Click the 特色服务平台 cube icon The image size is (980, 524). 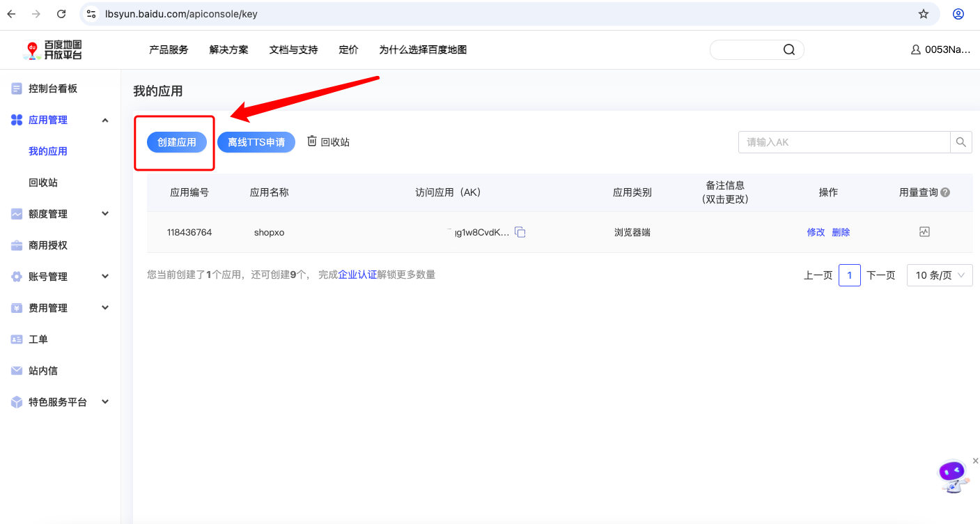point(17,402)
